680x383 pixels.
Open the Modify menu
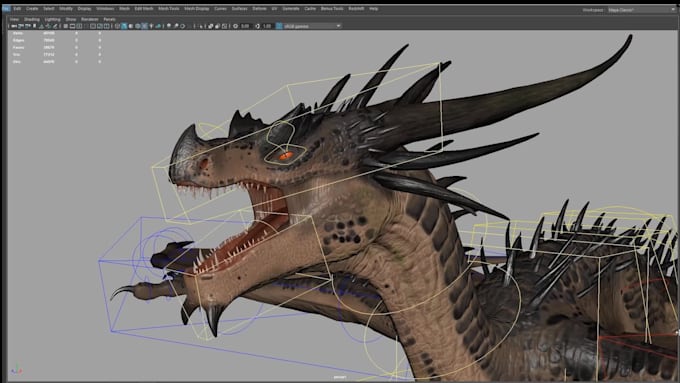click(x=66, y=9)
